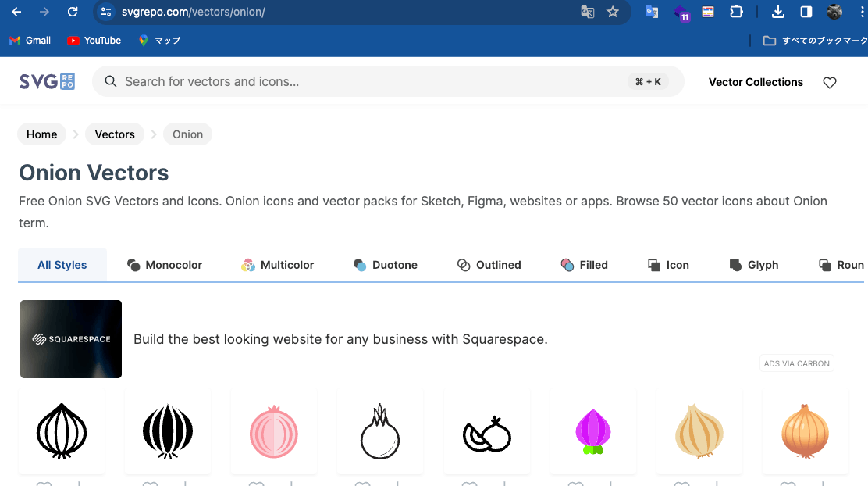Click the URL in the address bar
The width and height of the screenshot is (868, 486).
click(x=194, y=12)
